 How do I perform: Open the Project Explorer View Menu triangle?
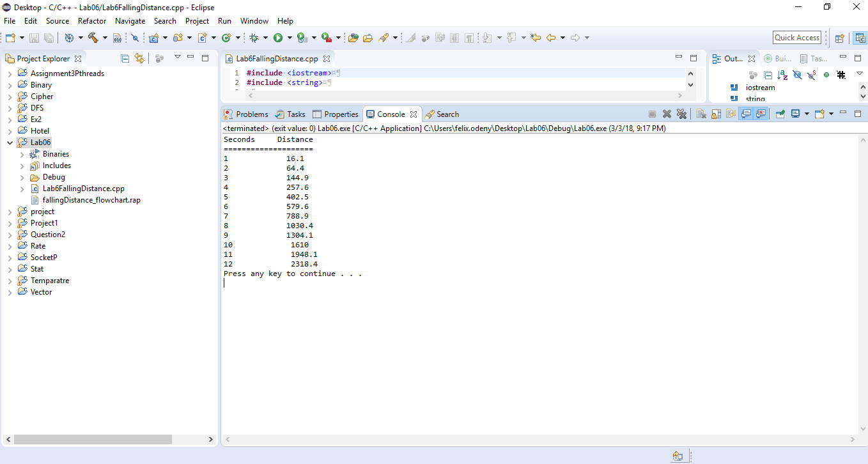pyautogui.click(x=178, y=58)
